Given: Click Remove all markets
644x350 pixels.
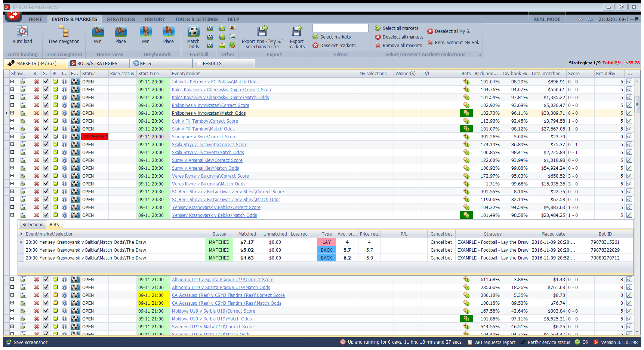Looking at the screenshot, I should click(399, 45).
